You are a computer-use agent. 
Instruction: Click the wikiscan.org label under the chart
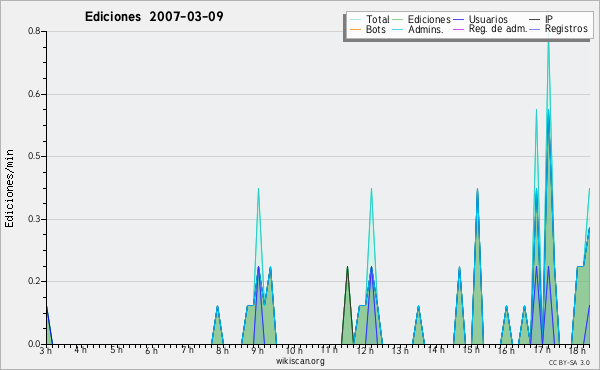(x=300, y=361)
